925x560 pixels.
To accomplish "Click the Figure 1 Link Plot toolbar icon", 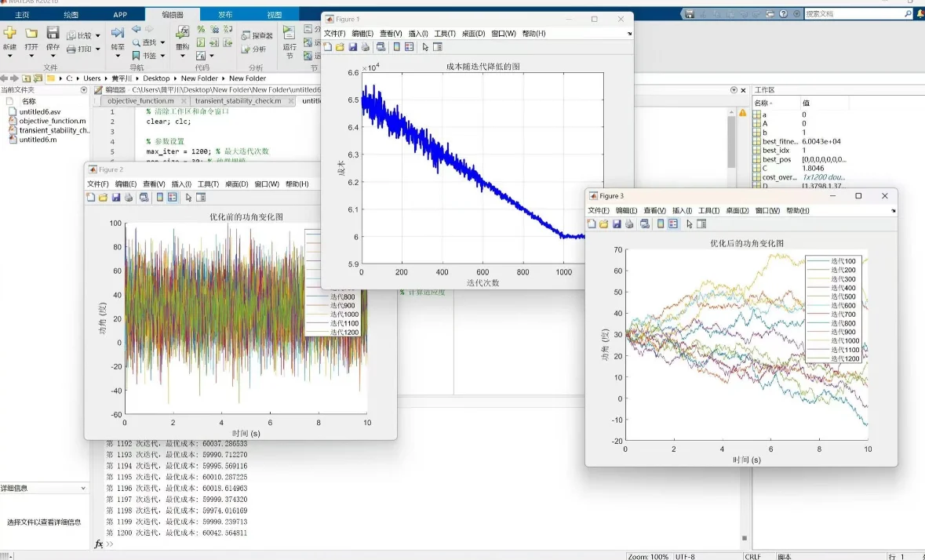I will point(381,47).
